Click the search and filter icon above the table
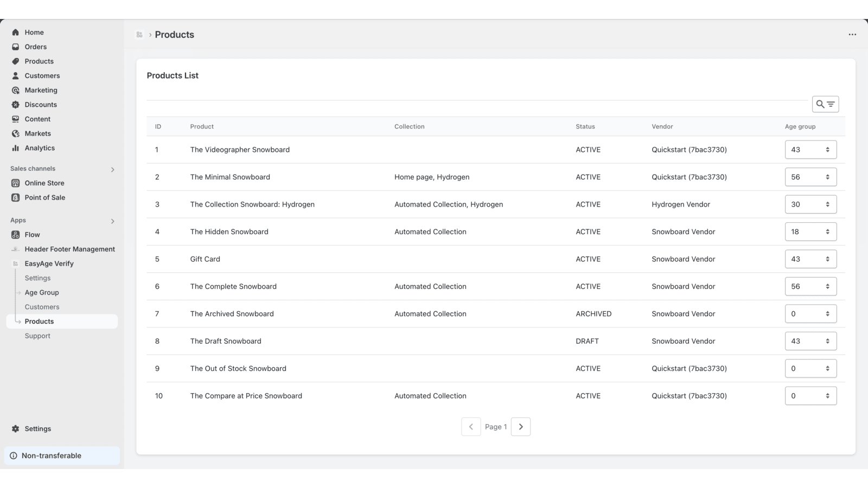 pos(825,104)
